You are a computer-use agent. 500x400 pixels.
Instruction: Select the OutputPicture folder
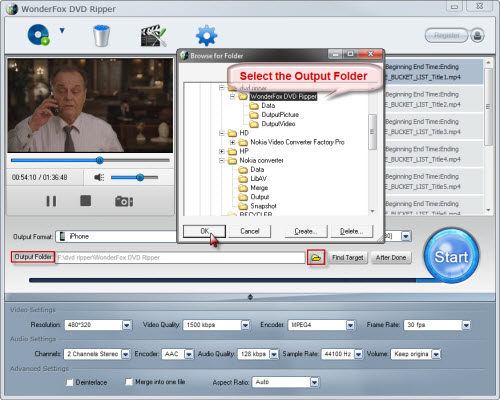tap(280, 115)
